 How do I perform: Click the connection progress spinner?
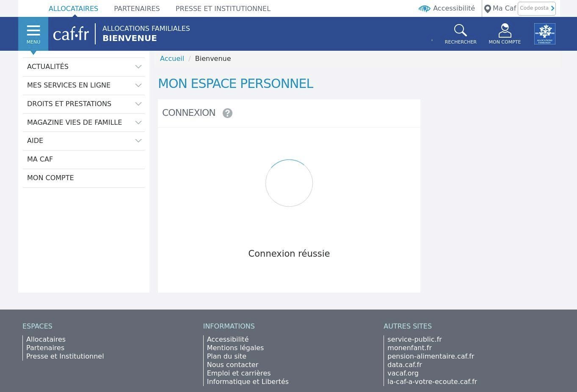click(x=289, y=183)
